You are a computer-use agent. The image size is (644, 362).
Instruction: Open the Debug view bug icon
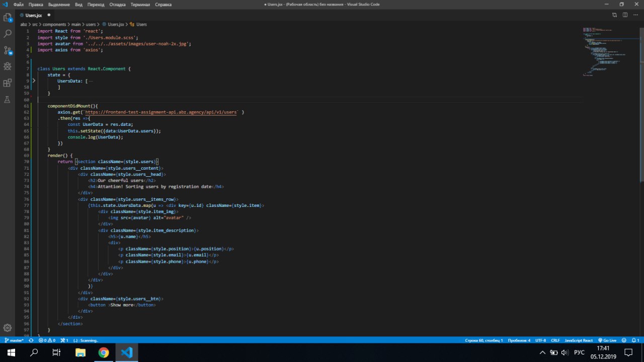pos(8,66)
